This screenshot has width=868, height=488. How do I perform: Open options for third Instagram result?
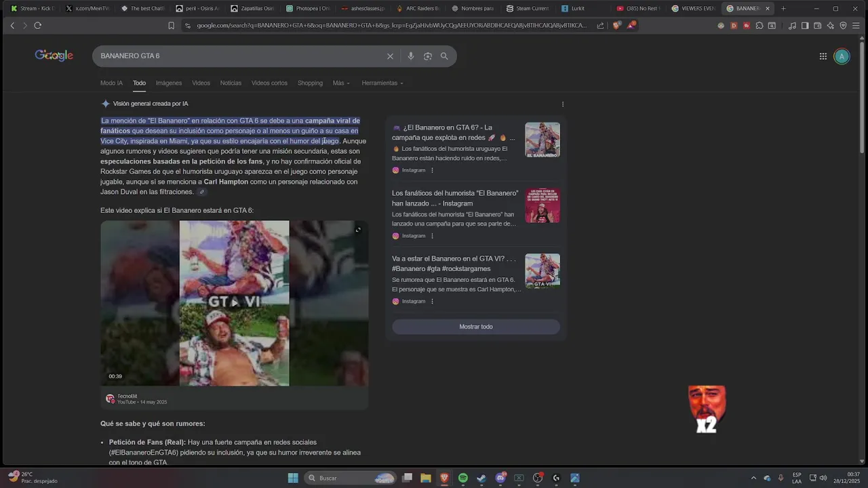tap(432, 301)
